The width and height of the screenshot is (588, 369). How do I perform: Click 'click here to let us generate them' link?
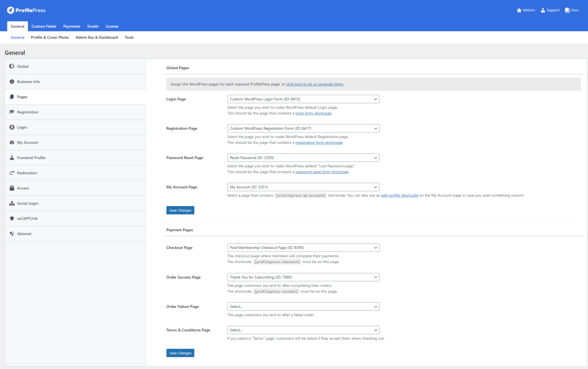(315, 84)
